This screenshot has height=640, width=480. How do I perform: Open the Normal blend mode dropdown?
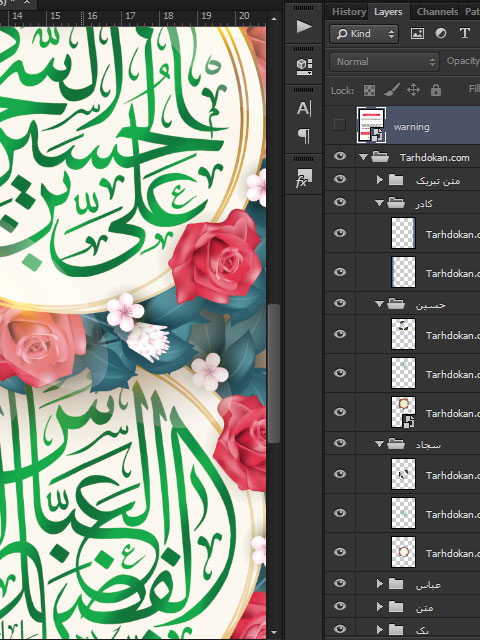pyautogui.click(x=384, y=62)
